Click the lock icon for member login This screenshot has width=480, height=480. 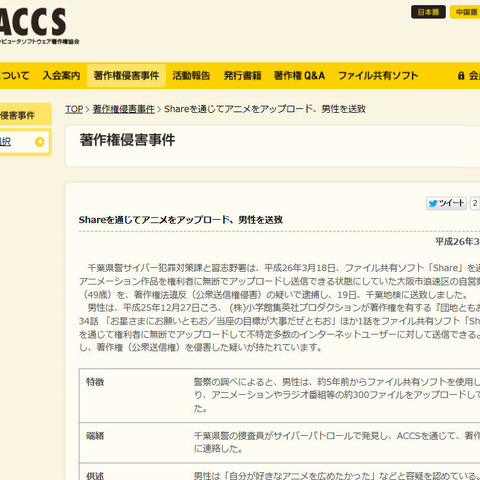click(461, 76)
